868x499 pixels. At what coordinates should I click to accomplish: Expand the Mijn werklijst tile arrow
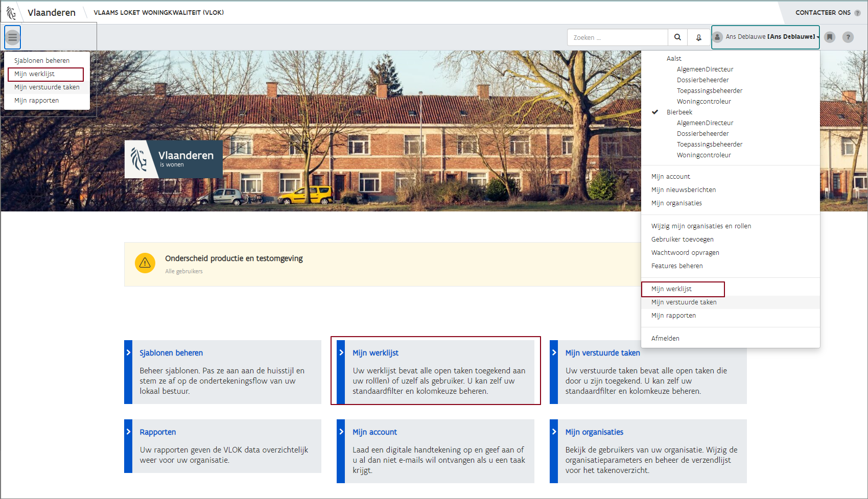click(x=341, y=353)
